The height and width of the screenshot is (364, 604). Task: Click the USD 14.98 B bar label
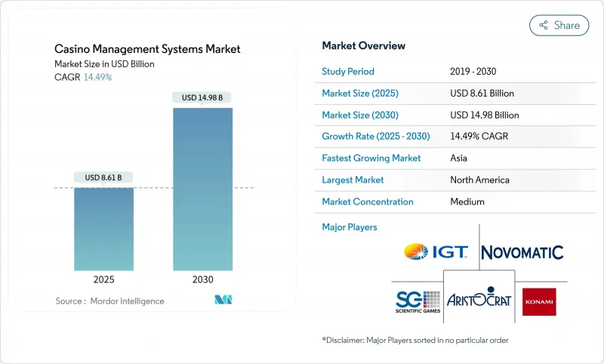[x=202, y=97]
